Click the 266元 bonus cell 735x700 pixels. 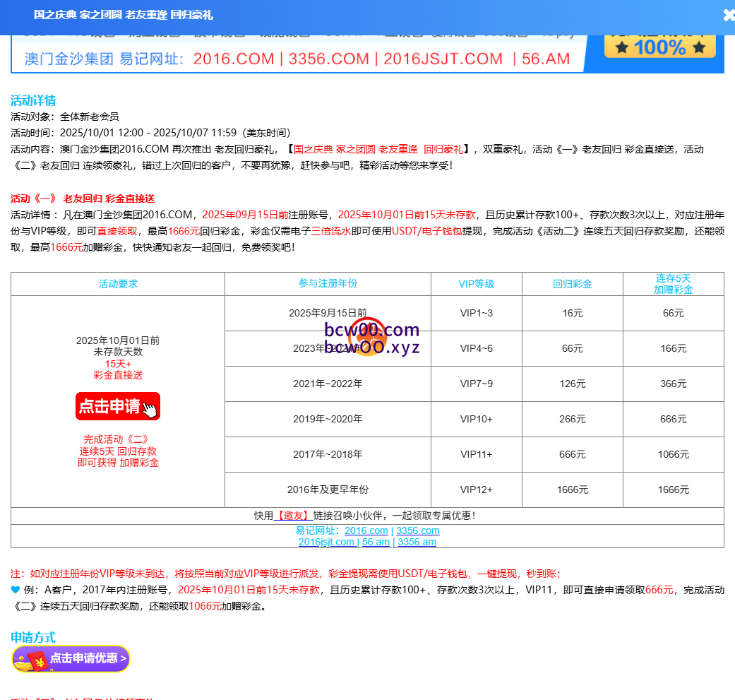[x=573, y=419]
